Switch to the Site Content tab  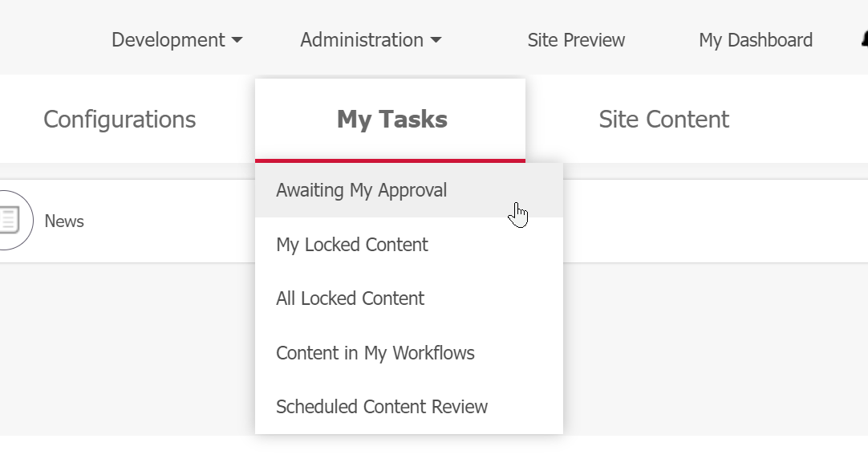(663, 119)
